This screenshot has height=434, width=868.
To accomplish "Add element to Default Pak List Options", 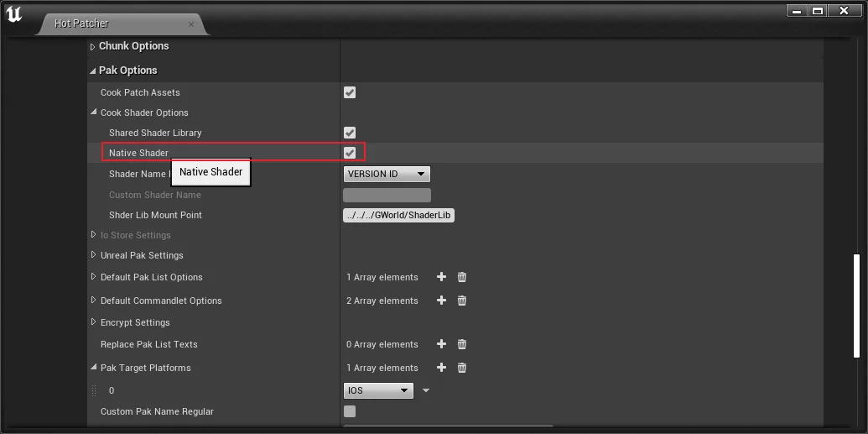I will (441, 277).
